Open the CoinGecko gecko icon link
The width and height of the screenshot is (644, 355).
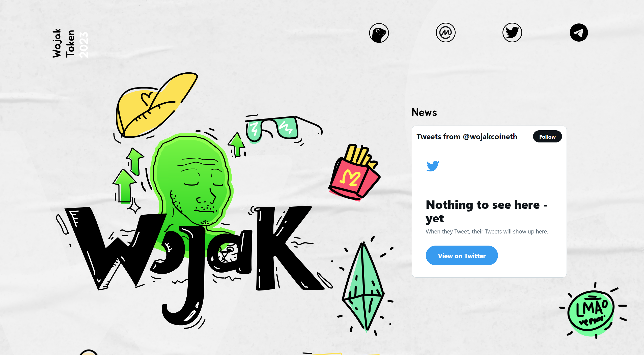[379, 33]
